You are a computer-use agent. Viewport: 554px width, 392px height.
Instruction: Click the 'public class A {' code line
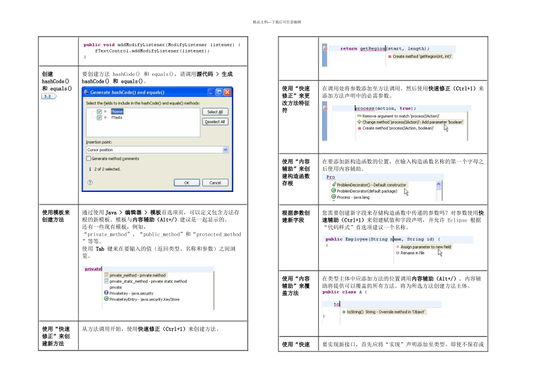pyautogui.click(x=345, y=292)
